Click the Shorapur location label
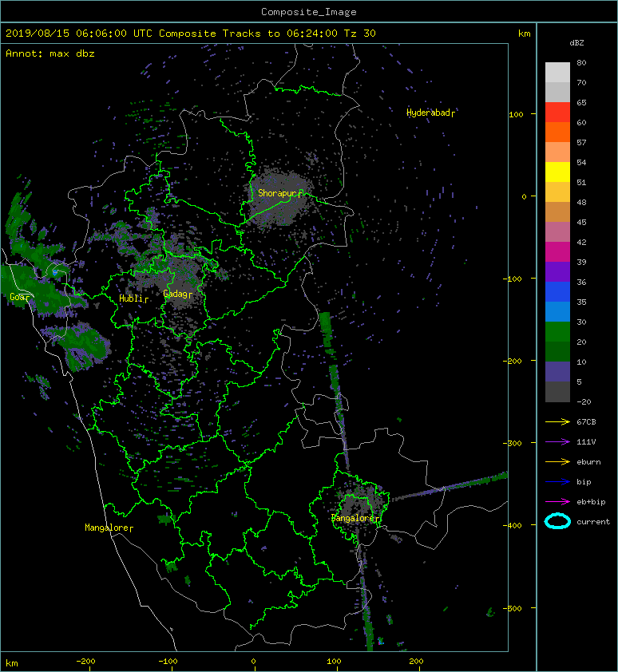Screen dimensions: 618x672 [280, 193]
